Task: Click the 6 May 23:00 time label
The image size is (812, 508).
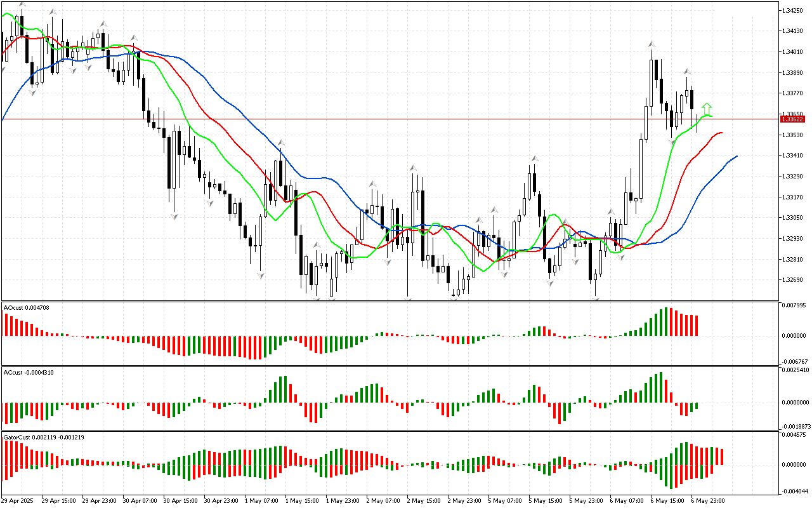Action: tap(709, 500)
